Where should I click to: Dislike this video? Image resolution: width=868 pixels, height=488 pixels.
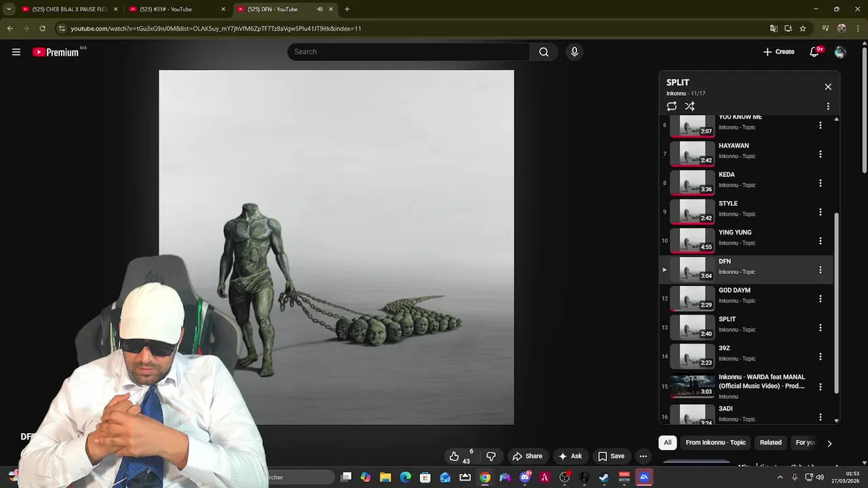[491, 456]
